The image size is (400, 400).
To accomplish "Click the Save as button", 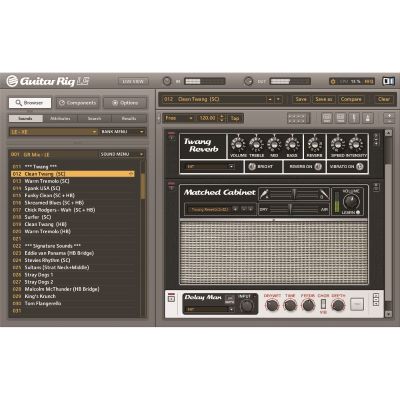I will 323,99.
